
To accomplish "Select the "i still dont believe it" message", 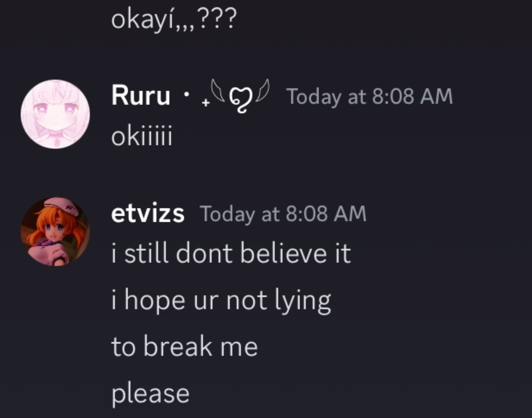I will (x=231, y=253).
